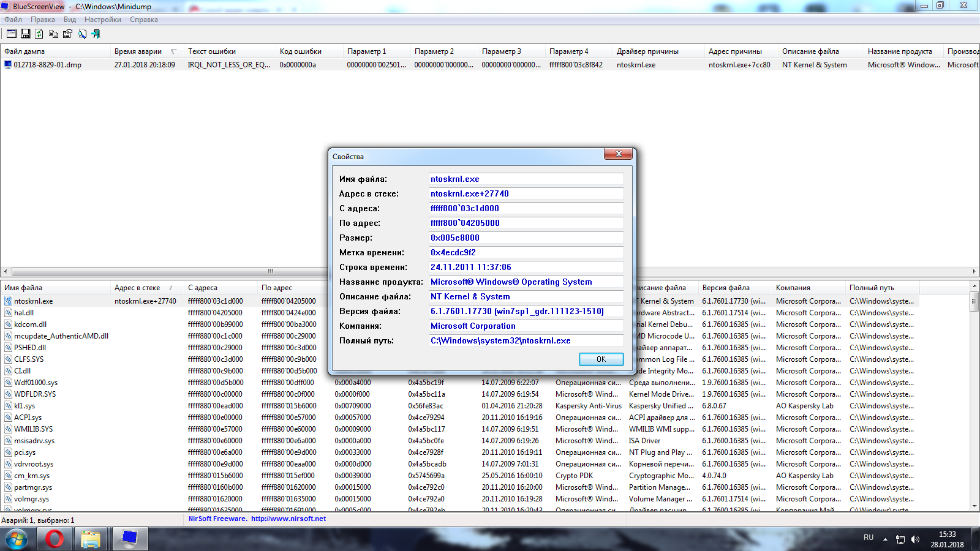Click the CI.dll module name
Screen dimensions: 980x551
click(x=22, y=371)
